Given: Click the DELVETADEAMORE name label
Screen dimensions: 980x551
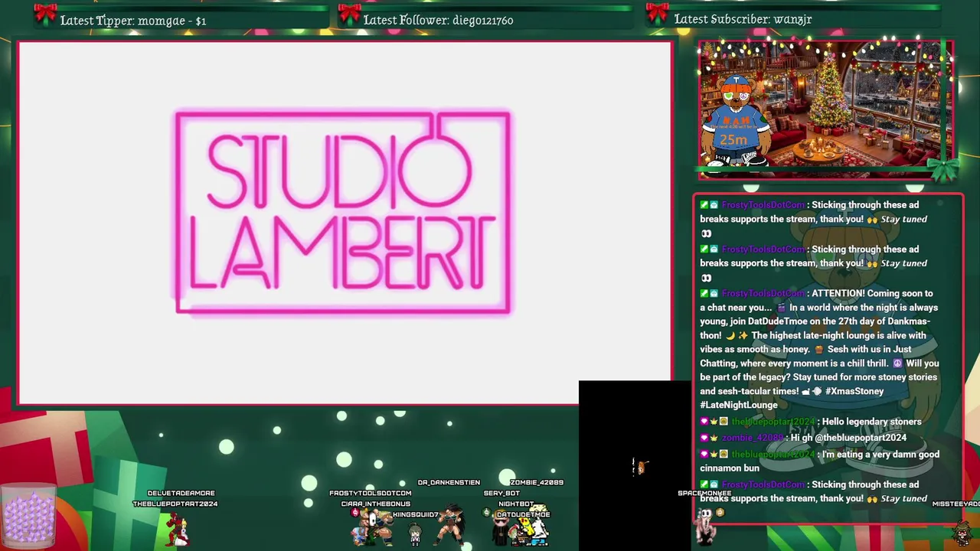Looking at the screenshot, I should pos(181,493).
